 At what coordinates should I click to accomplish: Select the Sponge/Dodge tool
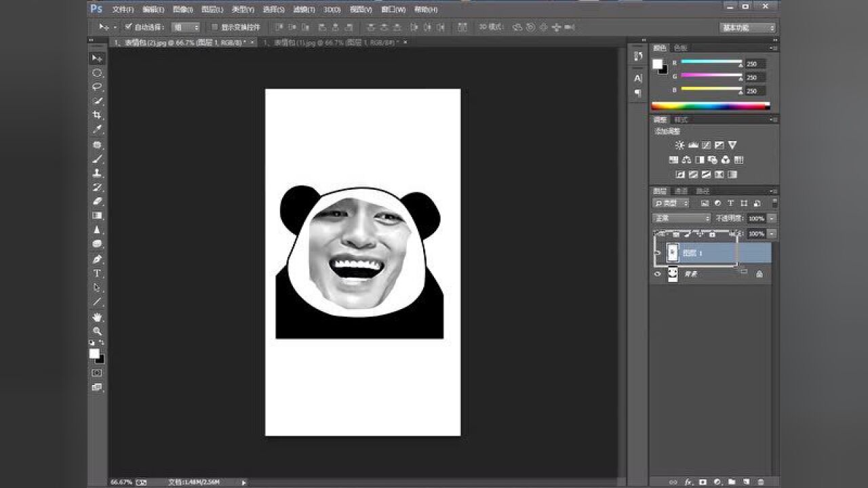click(x=97, y=244)
